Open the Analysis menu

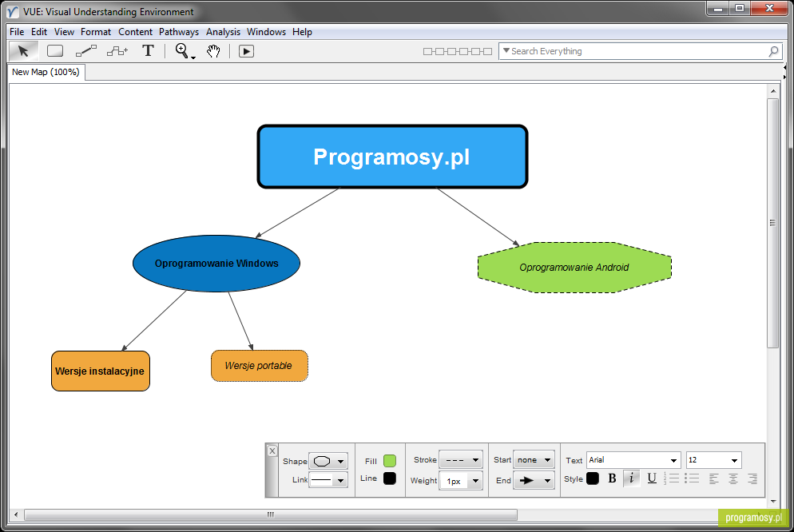224,32
